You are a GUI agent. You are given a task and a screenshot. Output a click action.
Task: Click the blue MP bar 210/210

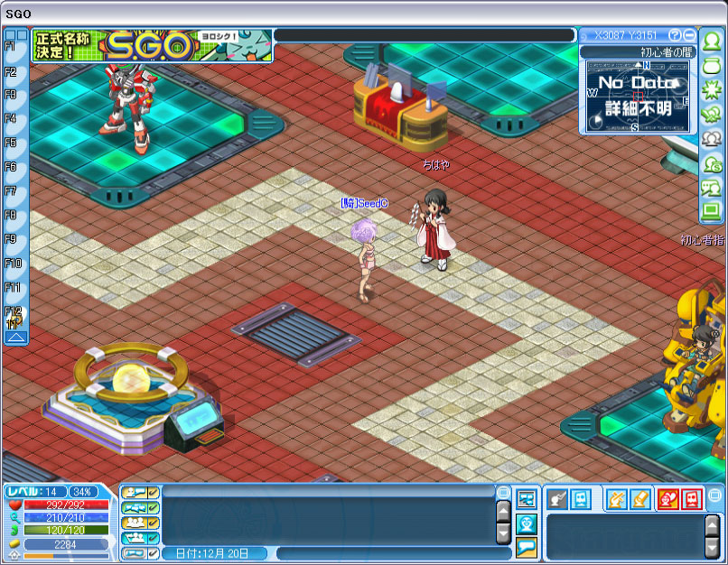[66, 517]
